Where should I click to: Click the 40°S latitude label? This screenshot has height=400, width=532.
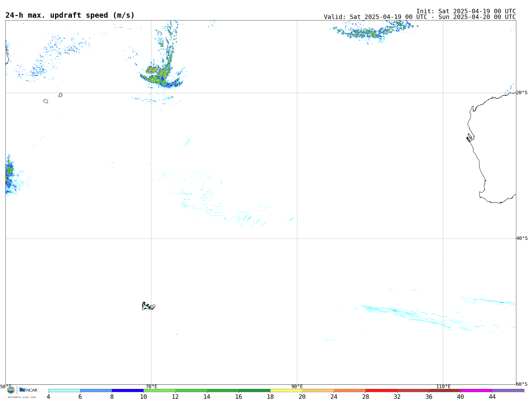[522, 238]
